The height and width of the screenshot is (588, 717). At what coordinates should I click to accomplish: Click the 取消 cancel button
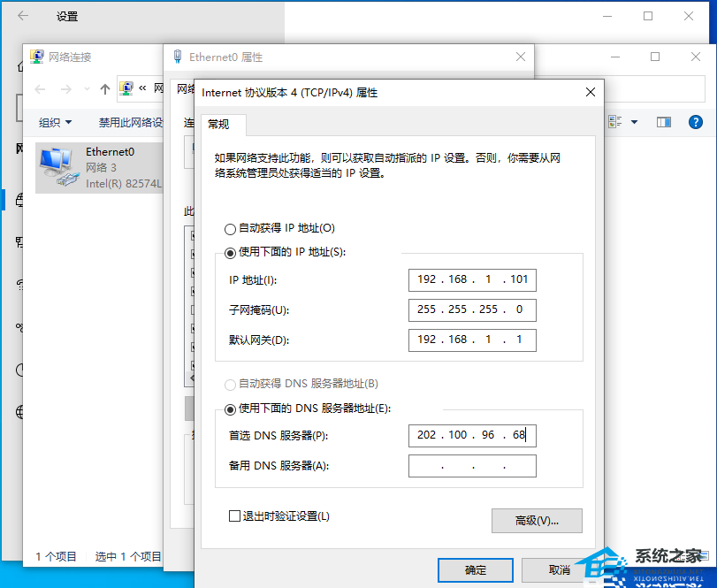(559, 570)
